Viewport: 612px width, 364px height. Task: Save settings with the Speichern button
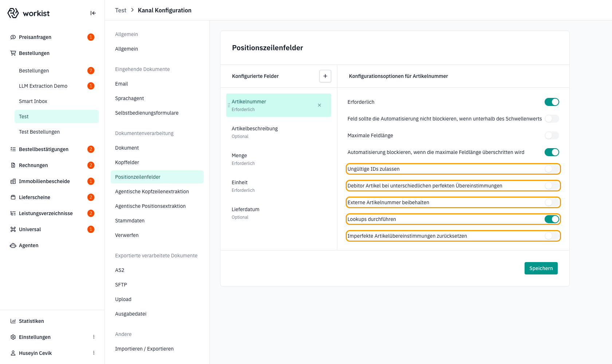(541, 268)
